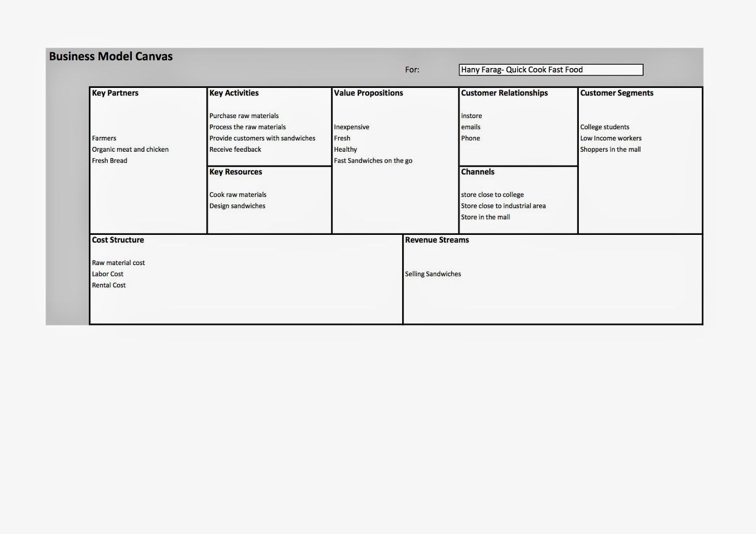Viewport: 756px width, 534px height.
Task: Select 'Low Income workers' segment
Action: [611, 138]
